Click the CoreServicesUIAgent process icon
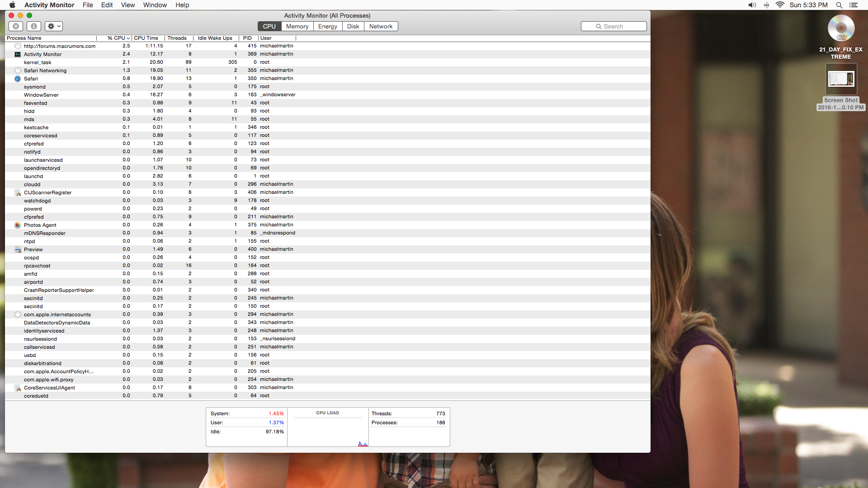This screenshot has height=488, width=868. click(18, 388)
